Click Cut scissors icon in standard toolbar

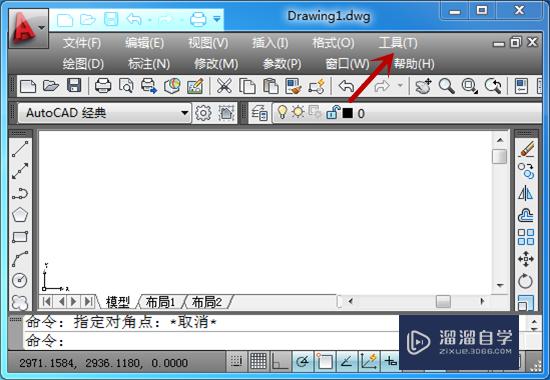(x=224, y=86)
